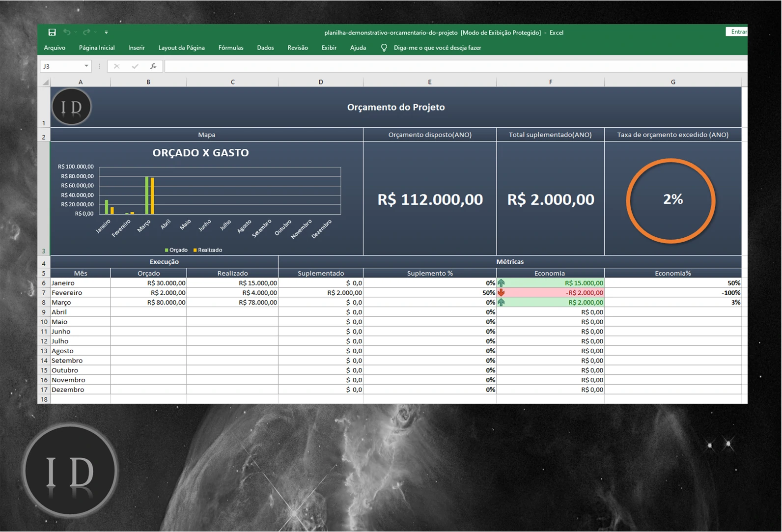Select the Fevereiro cell in row 7
The height and width of the screenshot is (532, 782).
(x=80, y=293)
